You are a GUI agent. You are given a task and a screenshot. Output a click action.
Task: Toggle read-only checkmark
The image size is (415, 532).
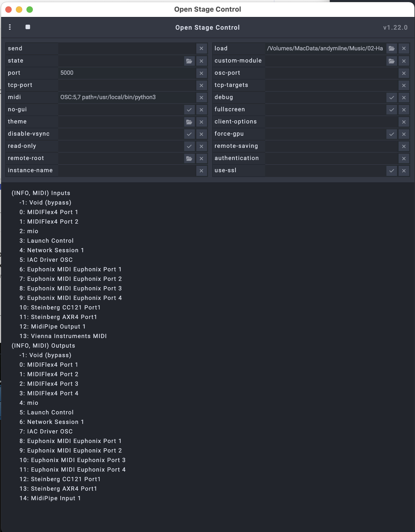tap(189, 146)
